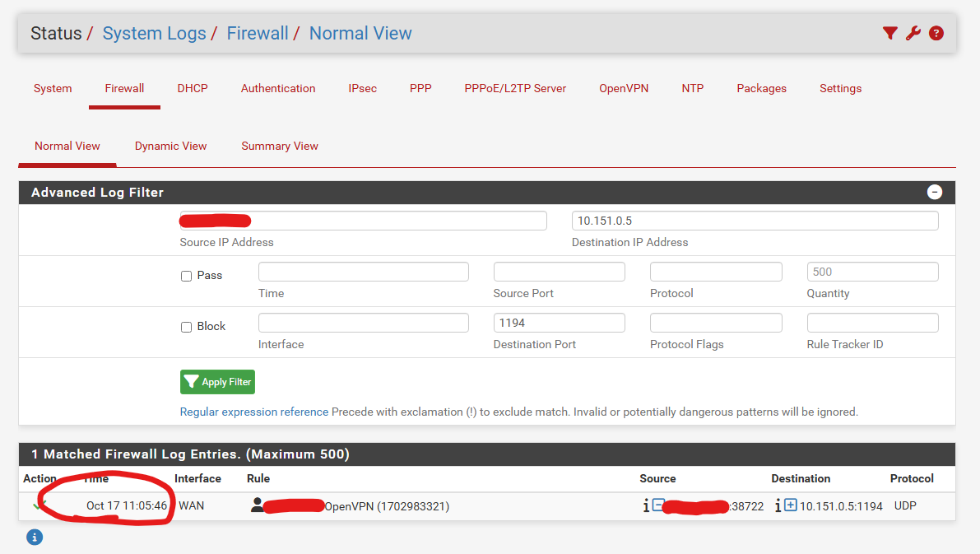Enable the Pass checkbox

pyautogui.click(x=186, y=276)
